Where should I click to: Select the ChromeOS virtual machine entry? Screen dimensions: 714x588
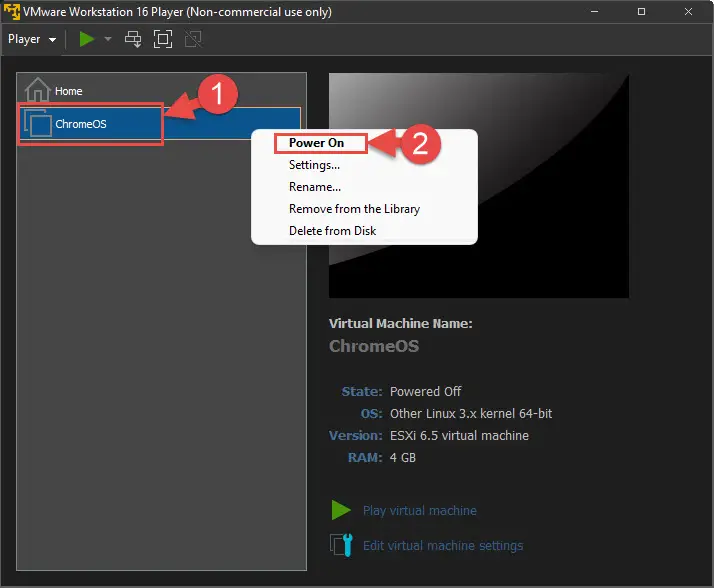coord(160,123)
